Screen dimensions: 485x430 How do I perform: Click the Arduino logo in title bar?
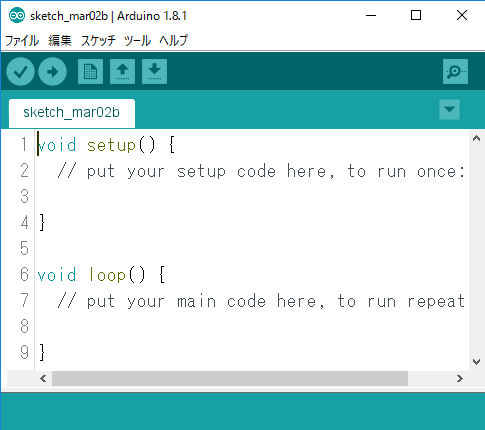point(17,15)
